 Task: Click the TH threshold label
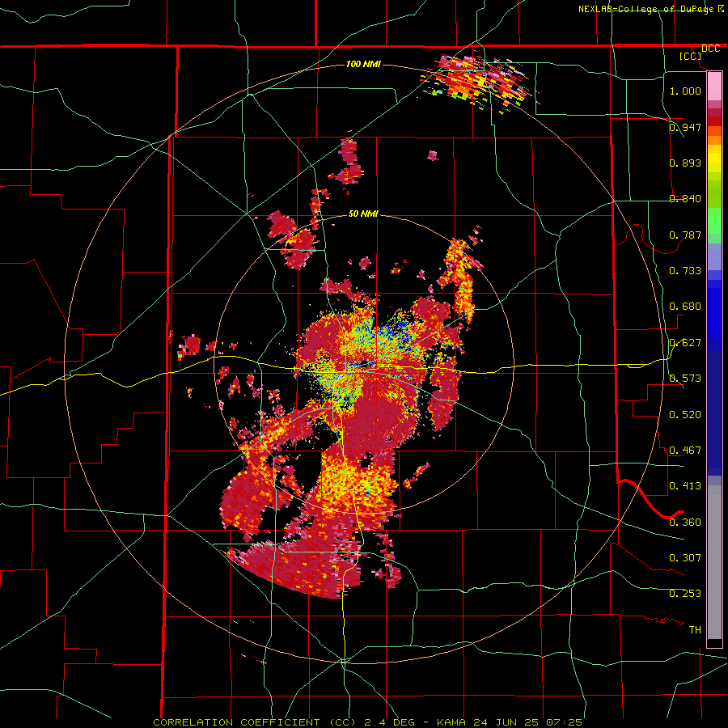coord(695,629)
